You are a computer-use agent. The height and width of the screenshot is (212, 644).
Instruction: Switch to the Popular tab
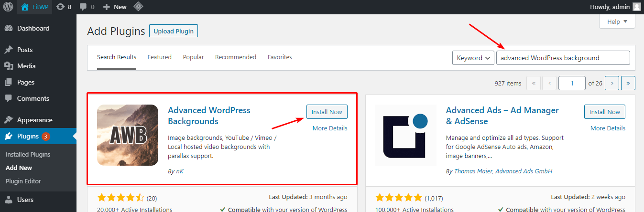[193, 57]
